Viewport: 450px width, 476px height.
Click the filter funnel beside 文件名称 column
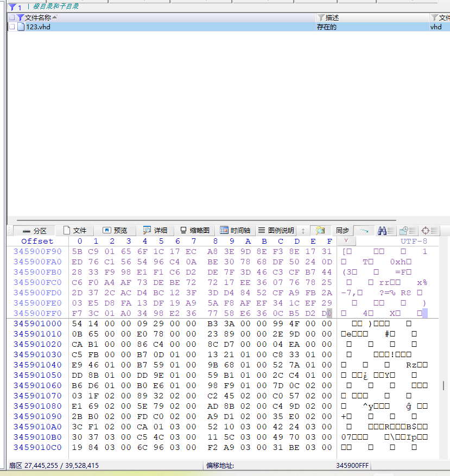(20, 18)
